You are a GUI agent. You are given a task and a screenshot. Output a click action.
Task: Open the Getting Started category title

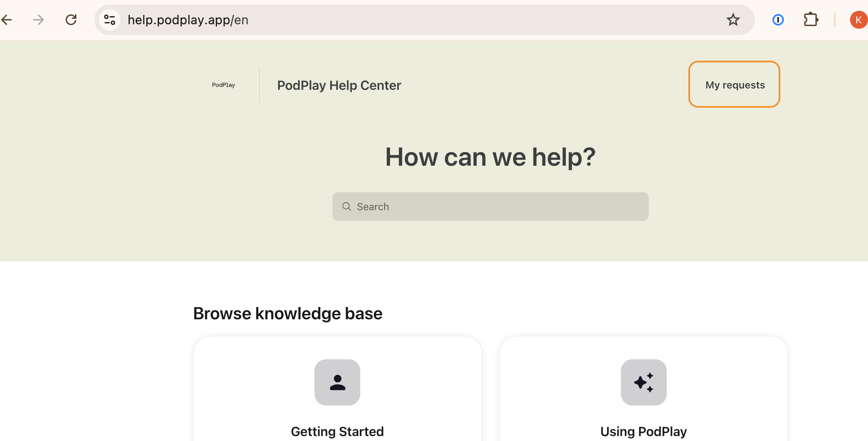point(337,432)
